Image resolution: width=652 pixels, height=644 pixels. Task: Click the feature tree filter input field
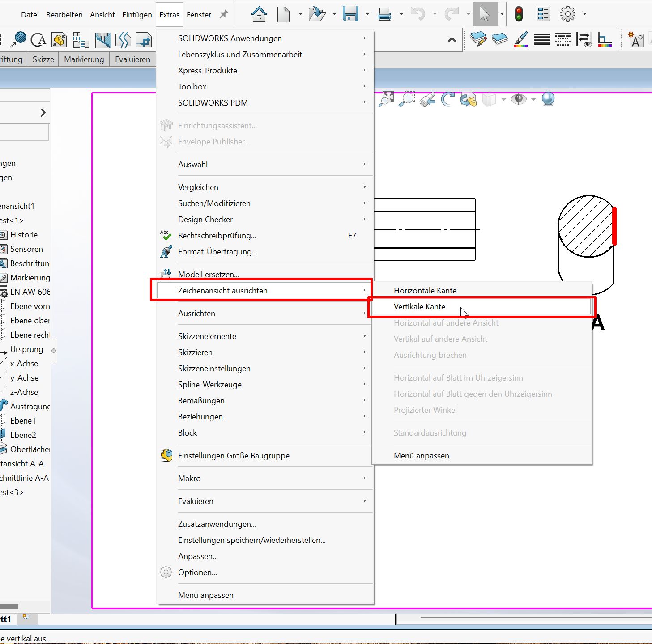click(x=24, y=133)
